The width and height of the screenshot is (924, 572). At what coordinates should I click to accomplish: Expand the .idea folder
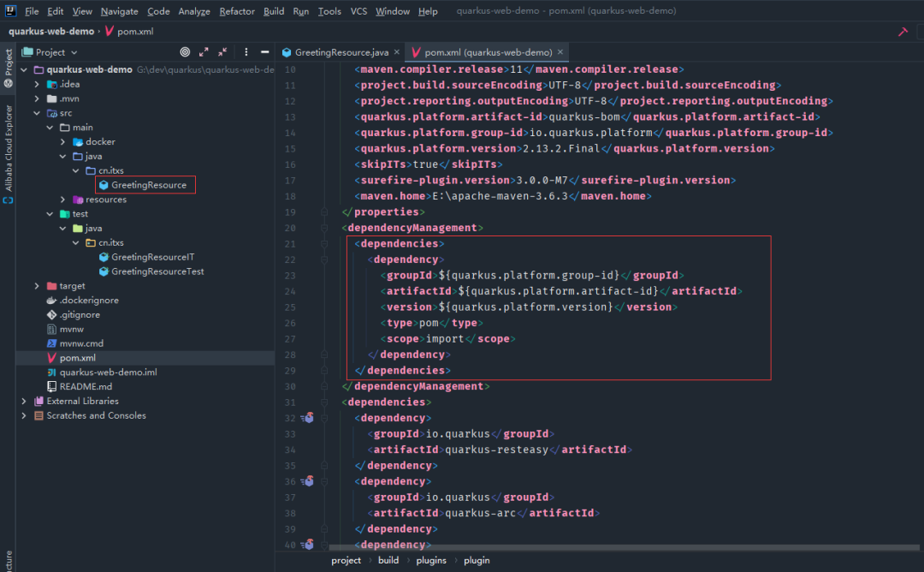37,84
